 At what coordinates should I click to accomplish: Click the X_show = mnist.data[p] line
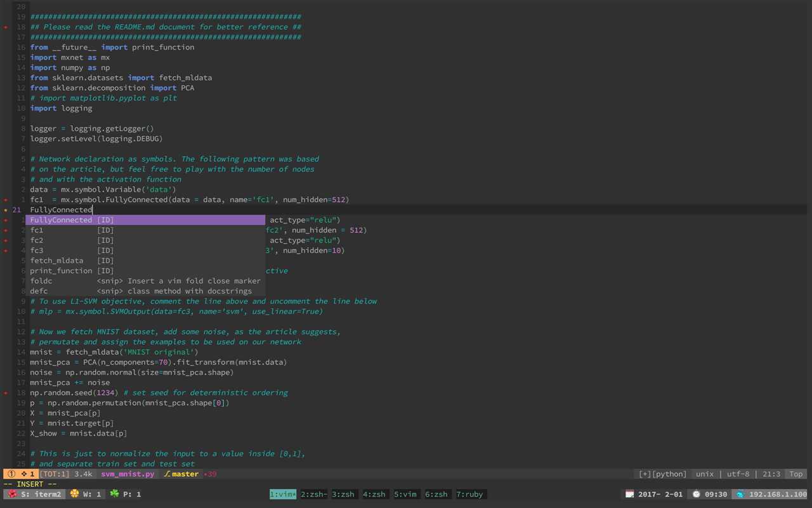79,433
